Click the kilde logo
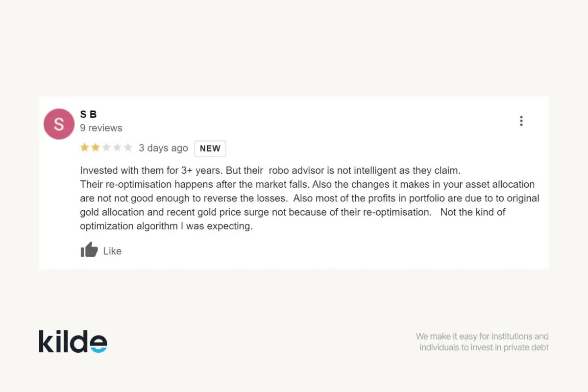588x392 pixels. click(73, 341)
